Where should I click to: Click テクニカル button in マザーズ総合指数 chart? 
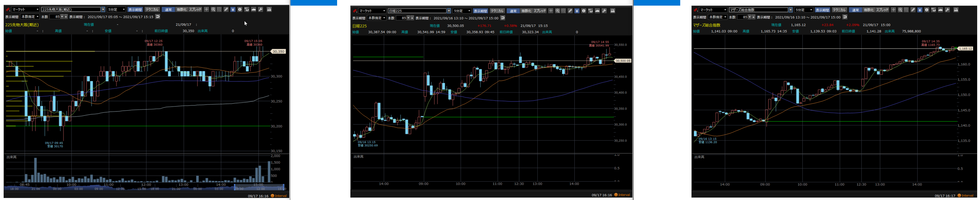point(839,10)
